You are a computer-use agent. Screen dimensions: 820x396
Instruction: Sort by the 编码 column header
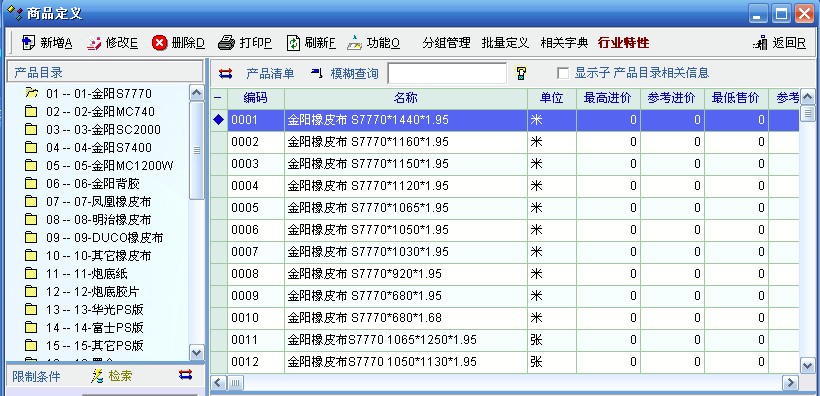click(x=256, y=98)
